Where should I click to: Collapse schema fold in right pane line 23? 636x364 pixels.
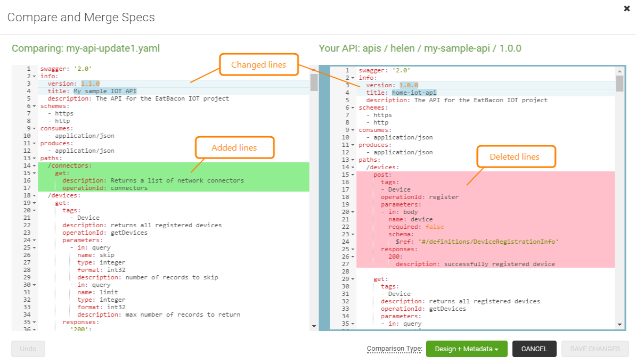(x=353, y=234)
